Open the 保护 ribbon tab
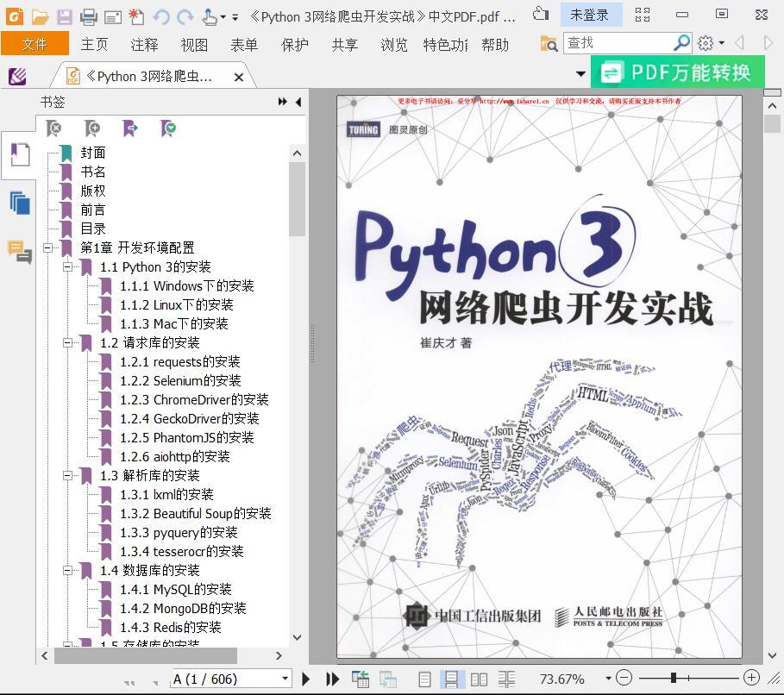This screenshot has width=784, height=695. tap(294, 45)
